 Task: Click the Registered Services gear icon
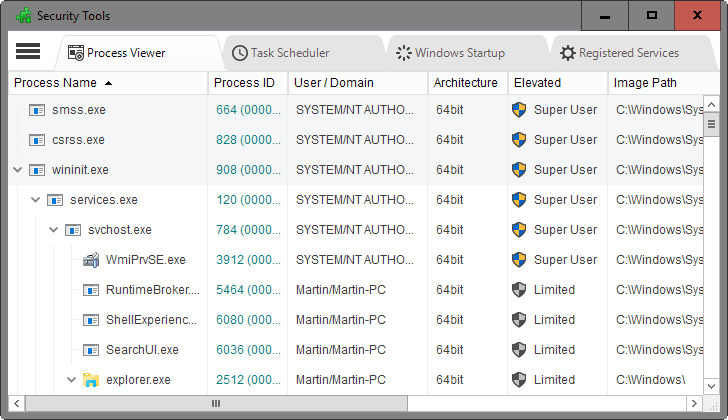567,53
